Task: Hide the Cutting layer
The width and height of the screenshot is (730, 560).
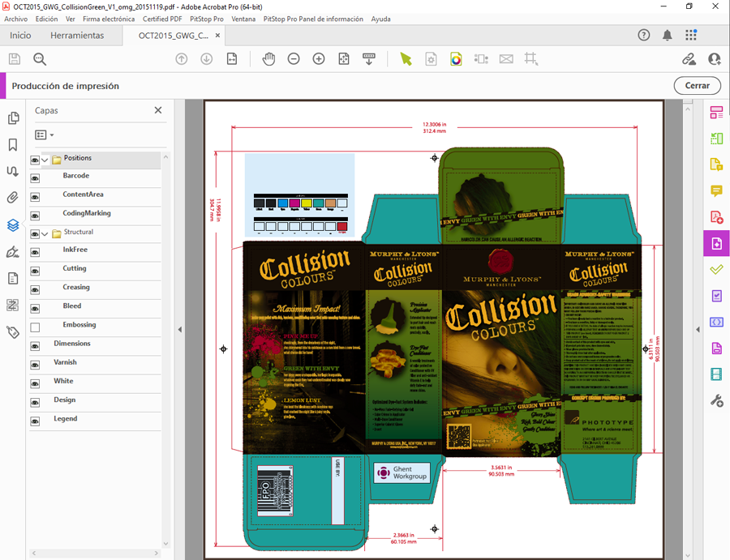Action: (35, 271)
